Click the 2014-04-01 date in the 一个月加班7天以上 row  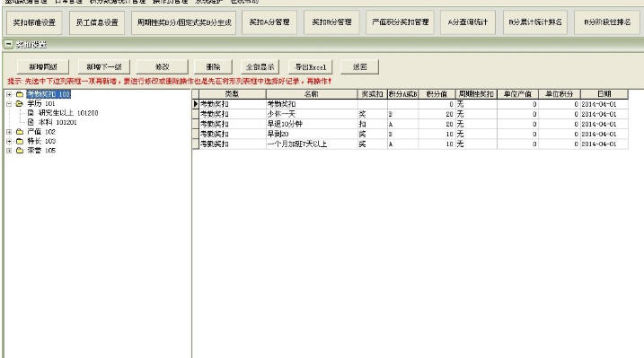pos(604,144)
